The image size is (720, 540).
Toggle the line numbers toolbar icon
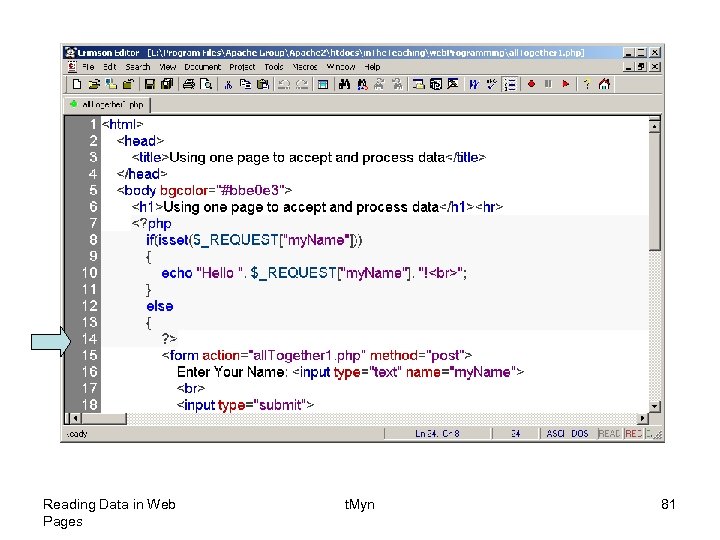click(x=510, y=84)
